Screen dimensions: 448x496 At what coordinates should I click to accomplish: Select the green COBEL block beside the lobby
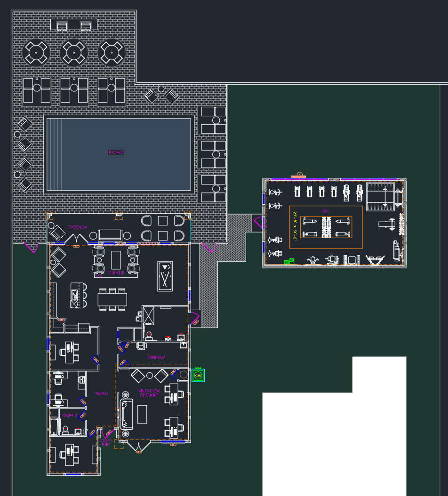click(x=198, y=375)
